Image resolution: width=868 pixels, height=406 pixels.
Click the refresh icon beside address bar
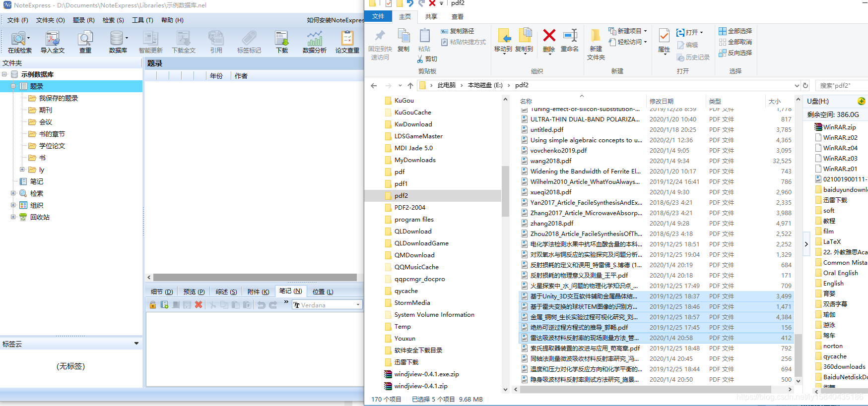click(805, 85)
